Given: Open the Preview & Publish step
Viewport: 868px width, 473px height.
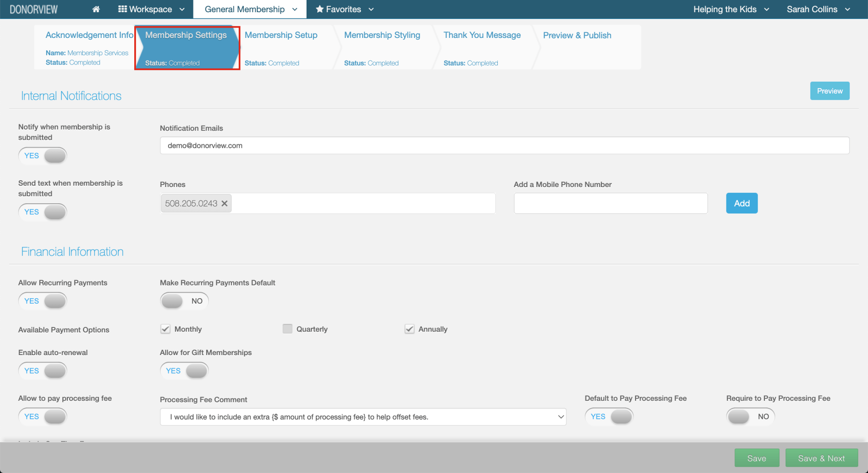Looking at the screenshot, I should (577, 35).
